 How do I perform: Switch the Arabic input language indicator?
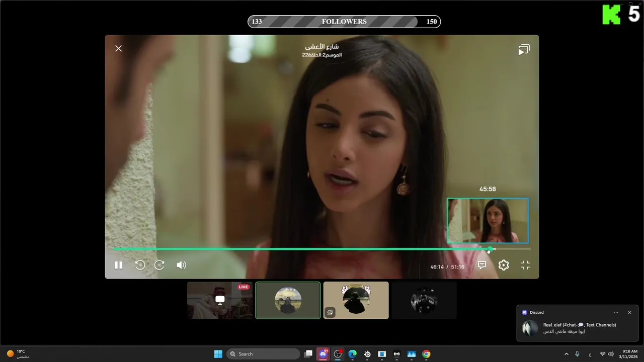pyautogui.click(x=590, y=354)
